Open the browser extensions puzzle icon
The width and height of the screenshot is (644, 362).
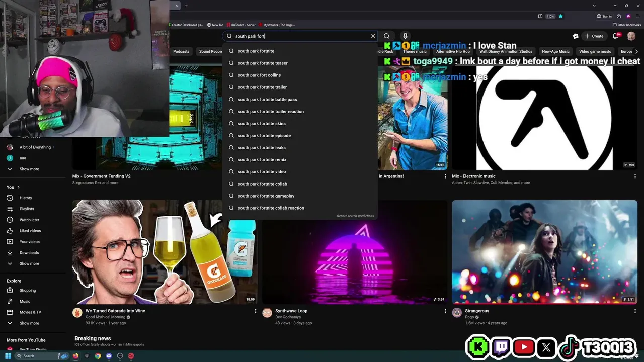pyautogui.click(x=619, y=16)
